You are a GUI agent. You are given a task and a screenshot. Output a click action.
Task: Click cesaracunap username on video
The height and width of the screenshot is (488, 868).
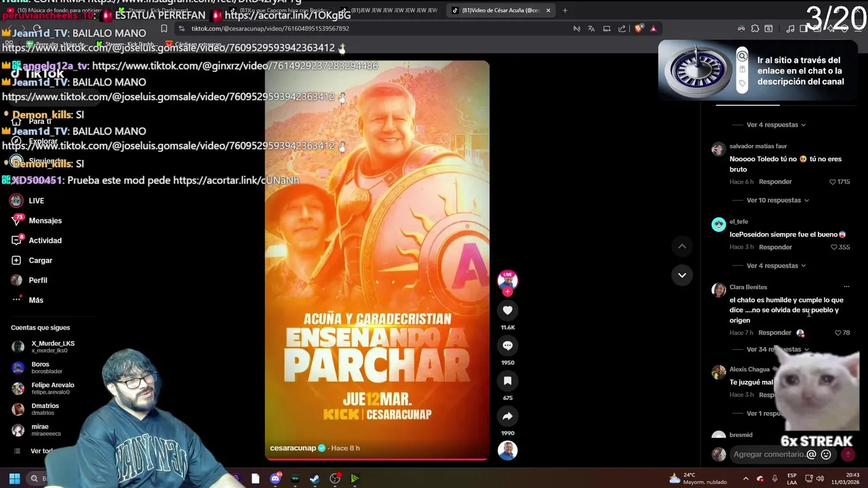(x=293, y=448)
